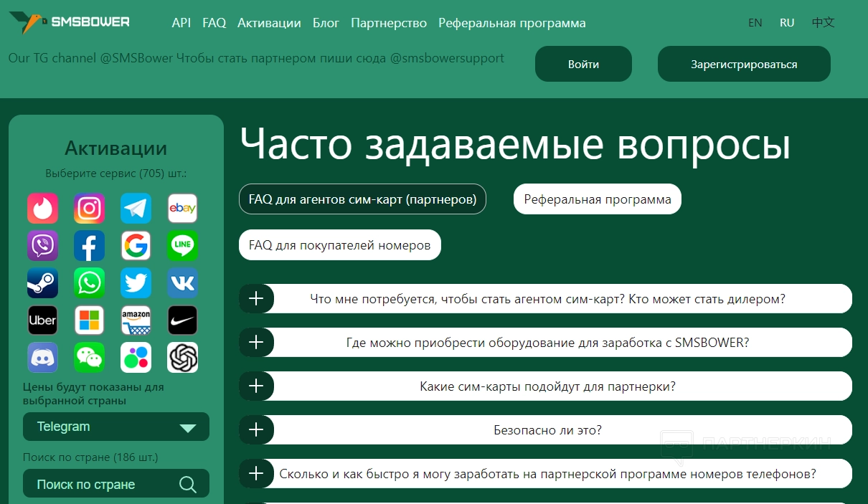Select the Viber service icon
This screenshot has height=504, width=868.
(42, 246)
